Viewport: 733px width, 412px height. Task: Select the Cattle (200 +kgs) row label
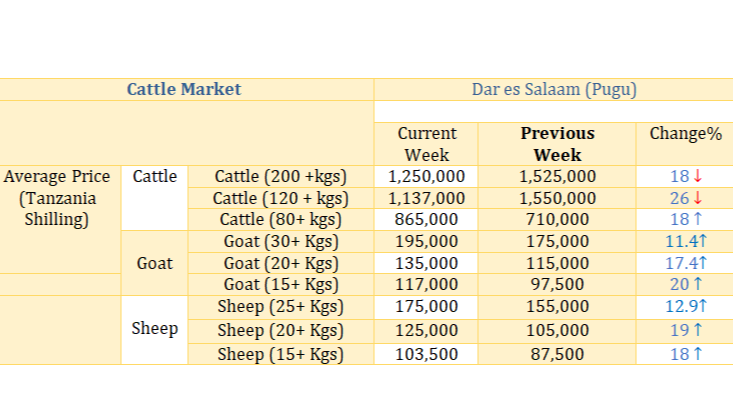(280, 177)
